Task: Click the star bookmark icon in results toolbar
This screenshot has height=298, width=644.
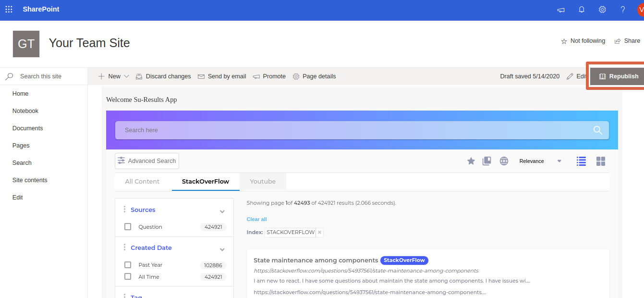Action: coord(471,161)
